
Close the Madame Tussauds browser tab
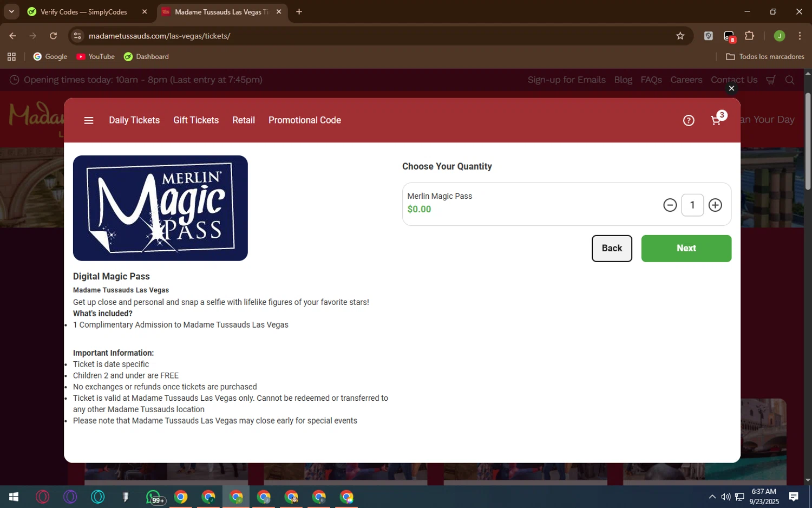click(279, 12)
